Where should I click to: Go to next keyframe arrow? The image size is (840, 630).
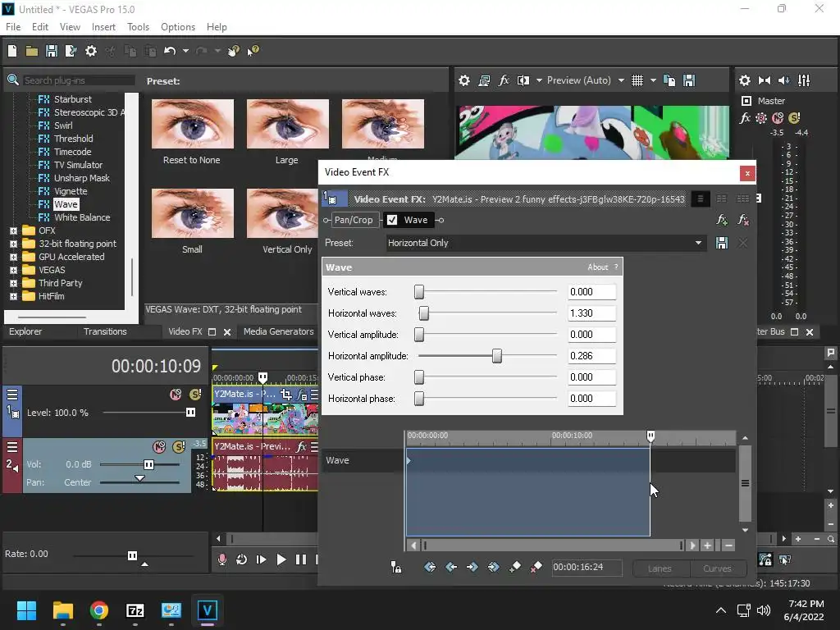(x=472, y=567)
